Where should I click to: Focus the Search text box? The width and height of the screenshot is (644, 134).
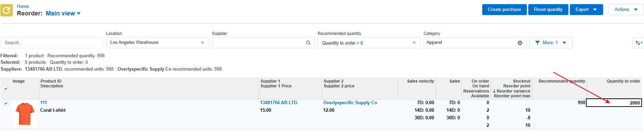coord(52,43)
